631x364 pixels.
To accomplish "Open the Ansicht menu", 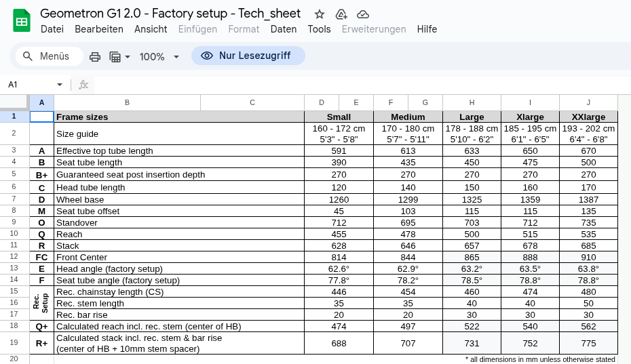I will (x=151, y=29).
